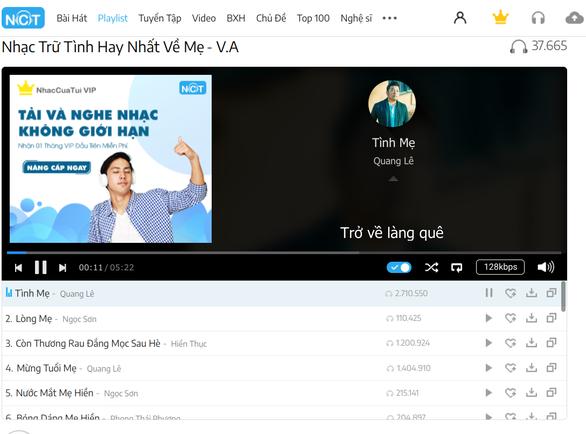Open Chủ Đề menu
Screen dimensions: 586x434
[271, 18]
